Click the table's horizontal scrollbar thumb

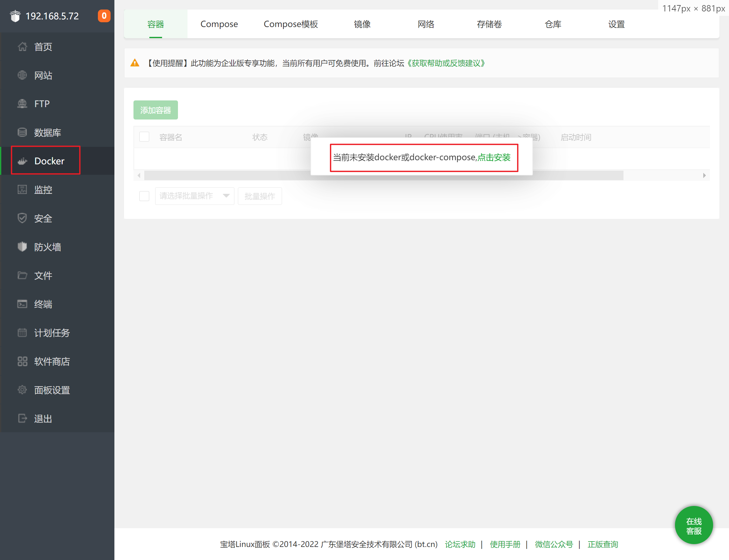(384, 175)
